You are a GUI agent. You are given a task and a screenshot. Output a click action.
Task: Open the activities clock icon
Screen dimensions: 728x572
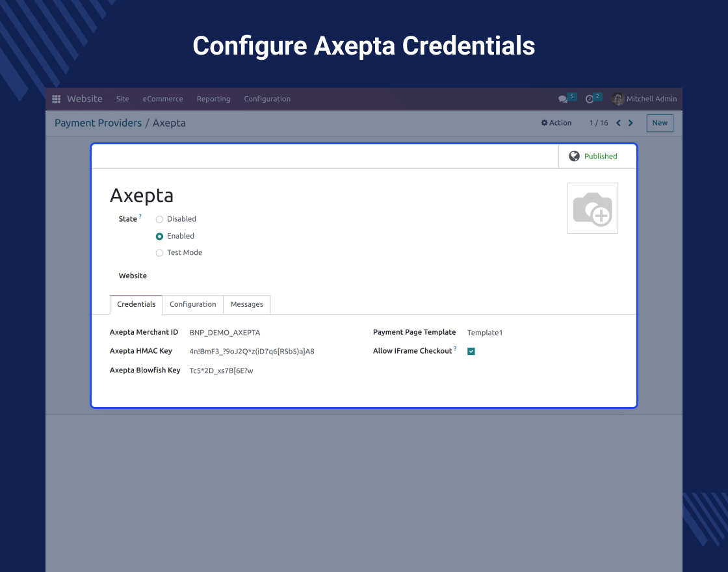(589, 99)
